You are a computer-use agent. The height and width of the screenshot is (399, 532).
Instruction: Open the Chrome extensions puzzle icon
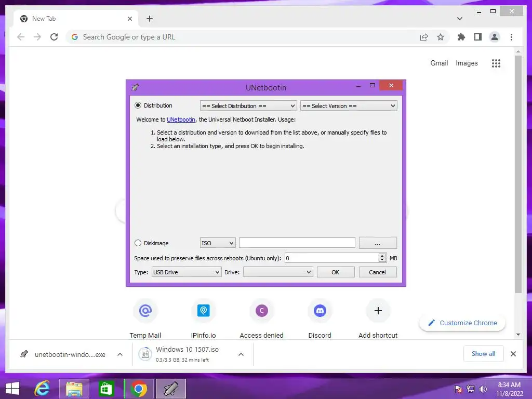[x=461, y=37]
